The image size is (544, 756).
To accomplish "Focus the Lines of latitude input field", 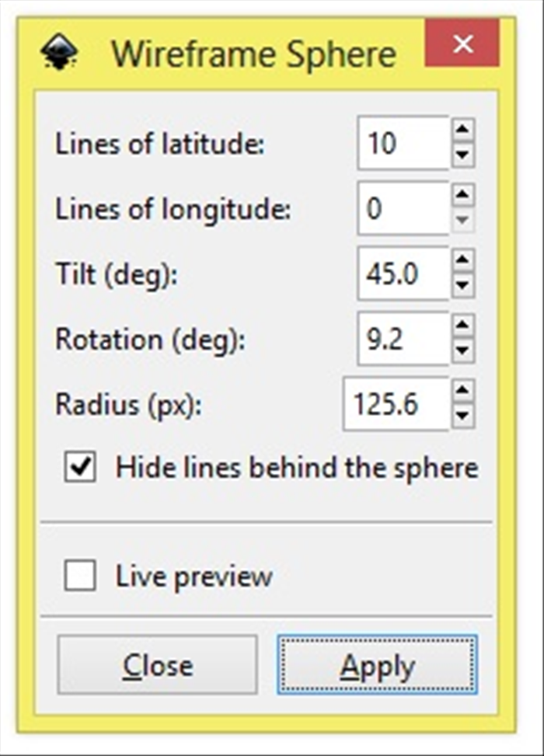I will [403, 143].
